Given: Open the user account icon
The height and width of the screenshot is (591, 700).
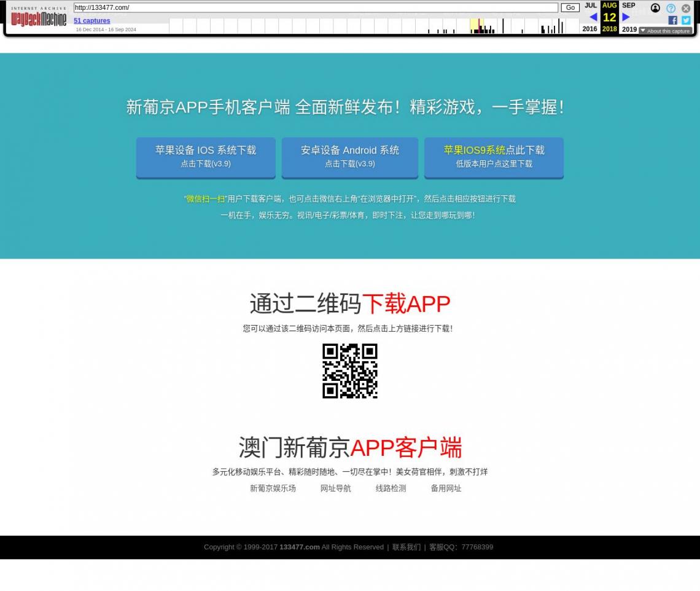Looking at the screenshot, I should (655, 8).
